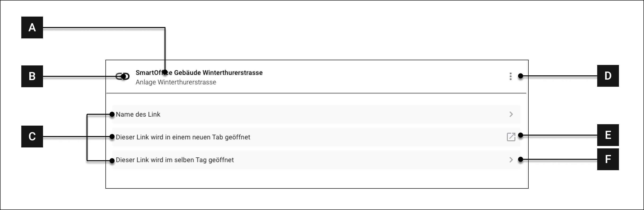Click the callout dot at the end of line E
Viewport: 644px width, 210px height.
coord(521,135)
